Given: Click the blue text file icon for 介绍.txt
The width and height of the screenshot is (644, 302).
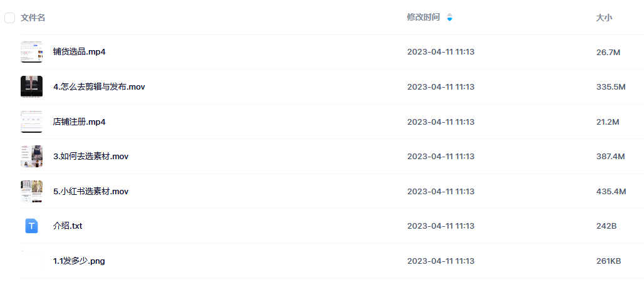Looking at the screenshot, I should pos(32,226).
